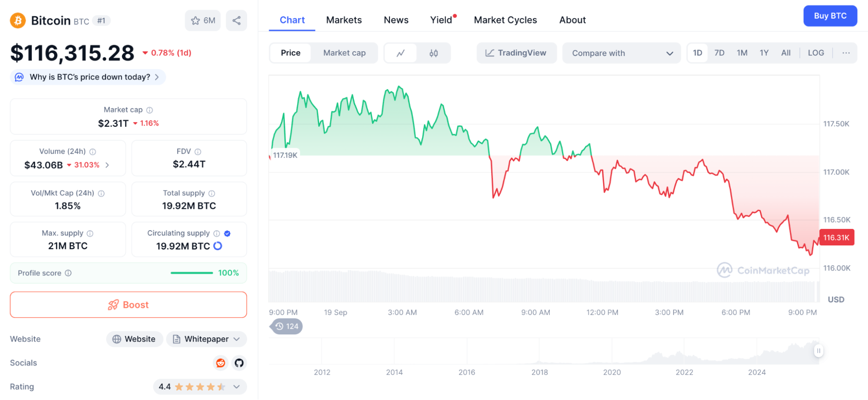868x400 pixels.
Task: Click the Bitcoin orange logo icon
Action: pos(18,20)
